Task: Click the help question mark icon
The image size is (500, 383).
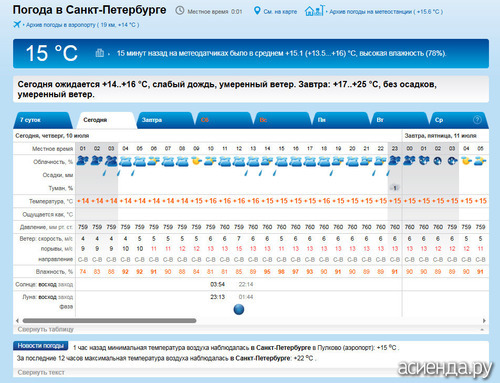Action: point(477,120)
